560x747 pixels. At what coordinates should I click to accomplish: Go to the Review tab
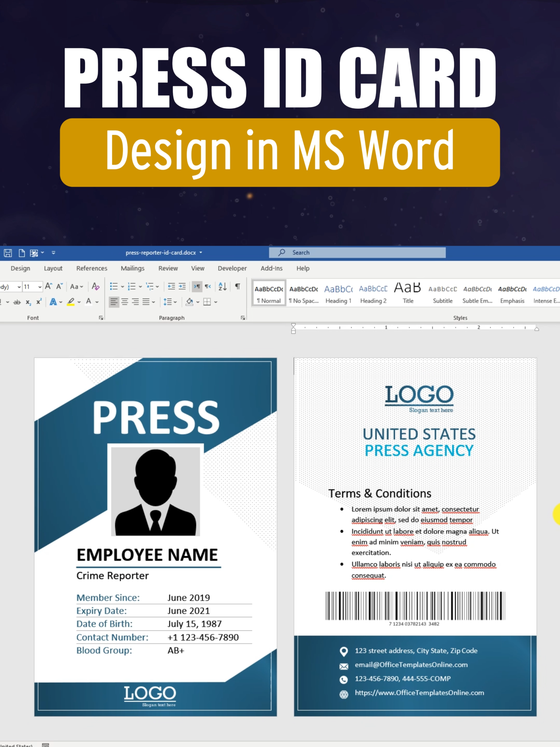[168, 269]
